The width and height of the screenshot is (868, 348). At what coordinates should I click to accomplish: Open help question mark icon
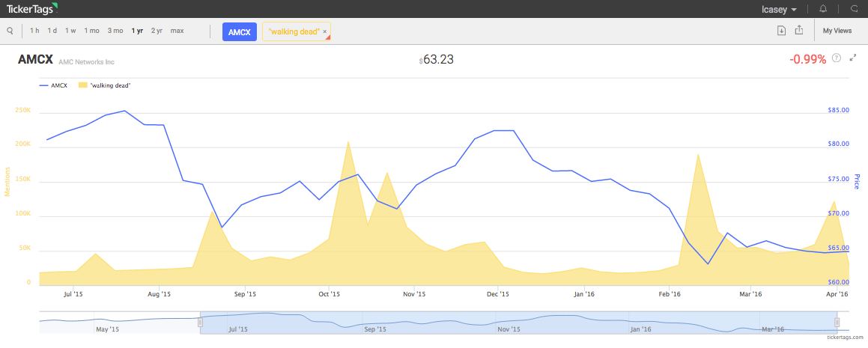(837, 58)
